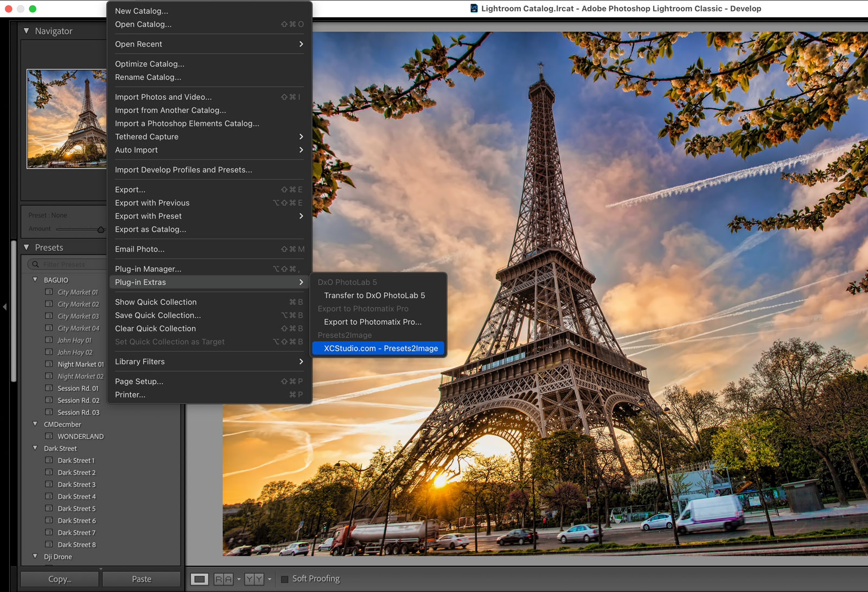Click the green window zoom button
This screenshot has height=592, width=868.
click(x=33, y=9)
